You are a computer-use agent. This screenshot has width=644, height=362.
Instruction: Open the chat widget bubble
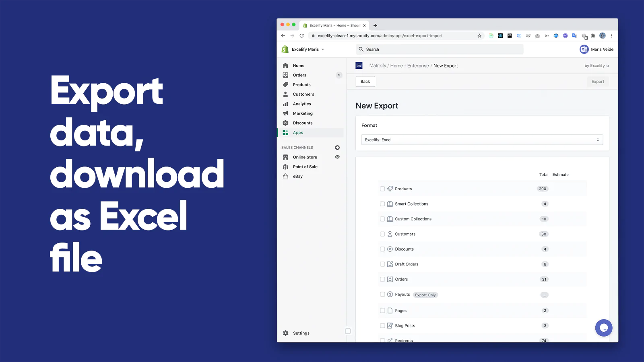[604, 328]
